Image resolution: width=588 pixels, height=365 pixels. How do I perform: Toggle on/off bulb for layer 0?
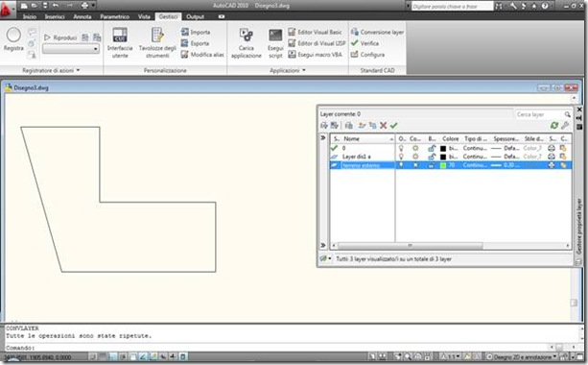(401, 148)
